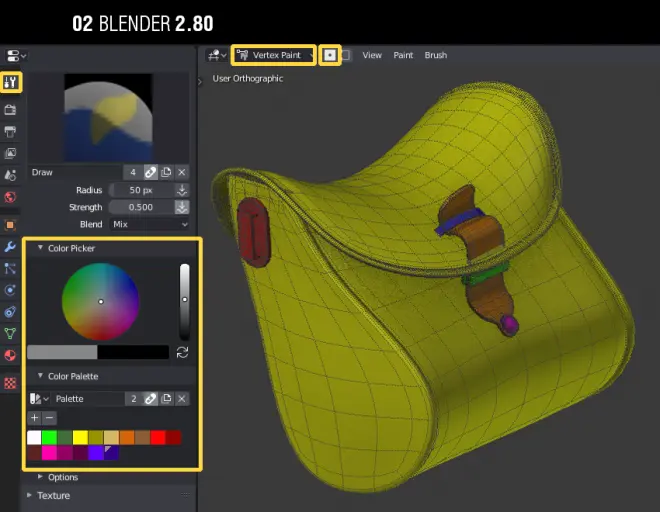
Task: Open the Output properties tab
Action: 10,132
